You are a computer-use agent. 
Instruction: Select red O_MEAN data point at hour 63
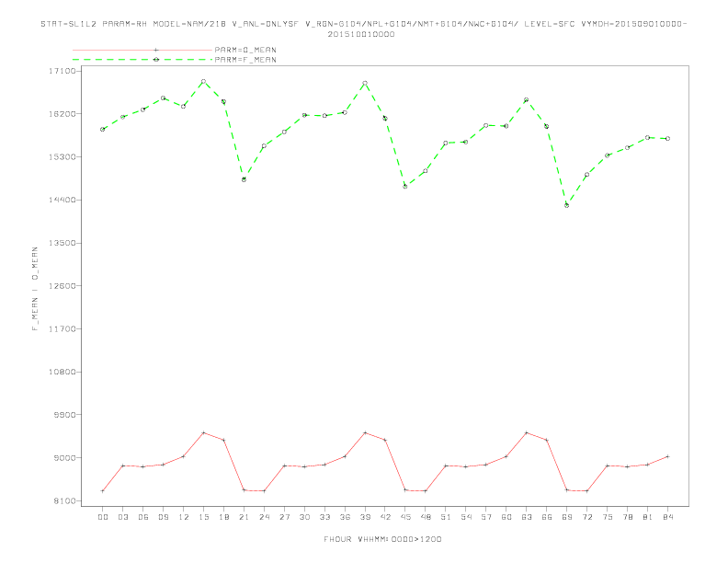527,432
